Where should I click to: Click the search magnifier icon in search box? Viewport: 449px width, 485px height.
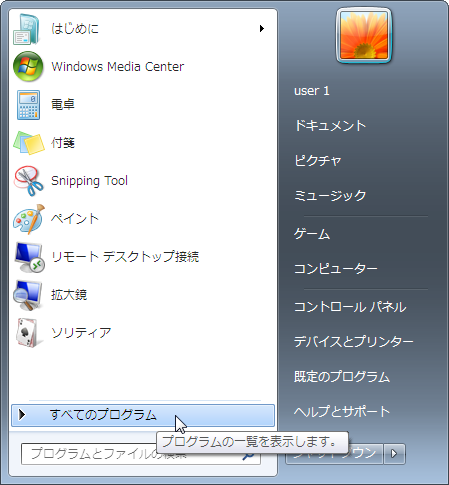click(x=248, y=456)
